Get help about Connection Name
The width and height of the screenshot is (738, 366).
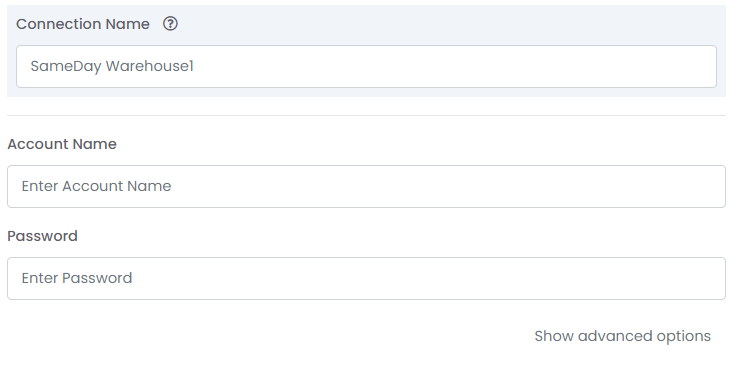point(170,24)
